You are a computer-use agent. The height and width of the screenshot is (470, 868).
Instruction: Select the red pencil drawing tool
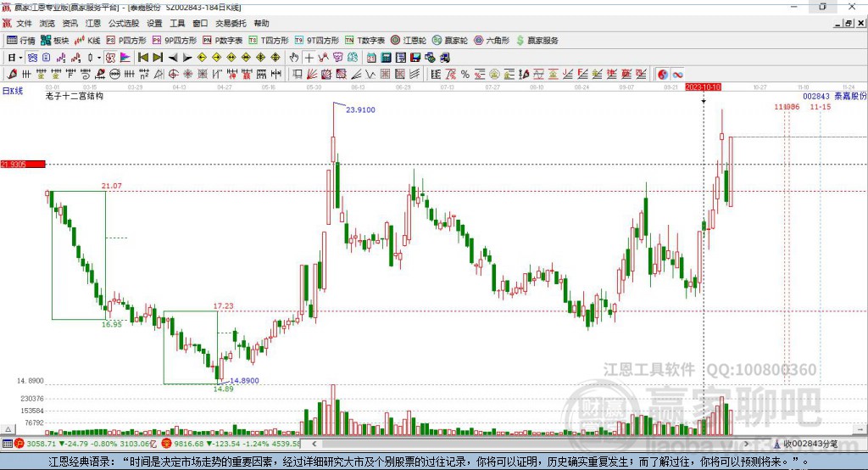click(12, 74)
